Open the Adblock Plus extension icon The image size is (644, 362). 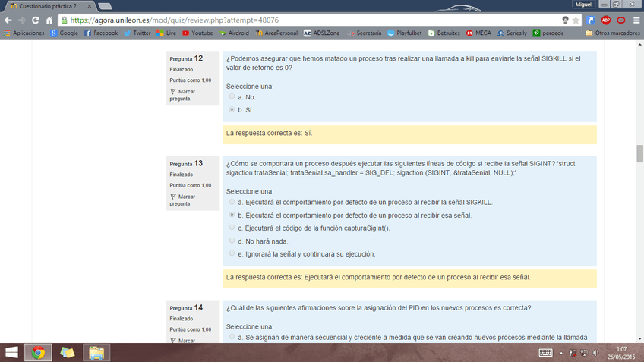[606, 20]
